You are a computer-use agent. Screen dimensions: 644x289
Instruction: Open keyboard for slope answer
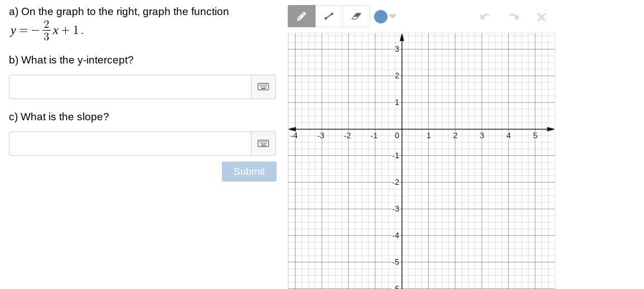[263, 144]
